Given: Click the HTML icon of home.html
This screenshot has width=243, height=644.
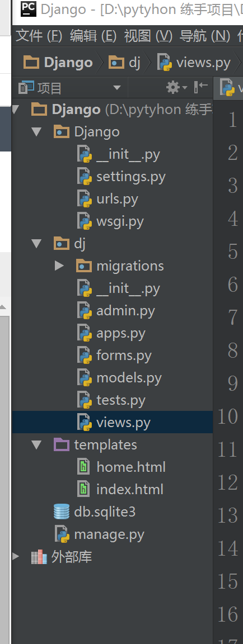Looking at the screenshot, I should point(84,467).
